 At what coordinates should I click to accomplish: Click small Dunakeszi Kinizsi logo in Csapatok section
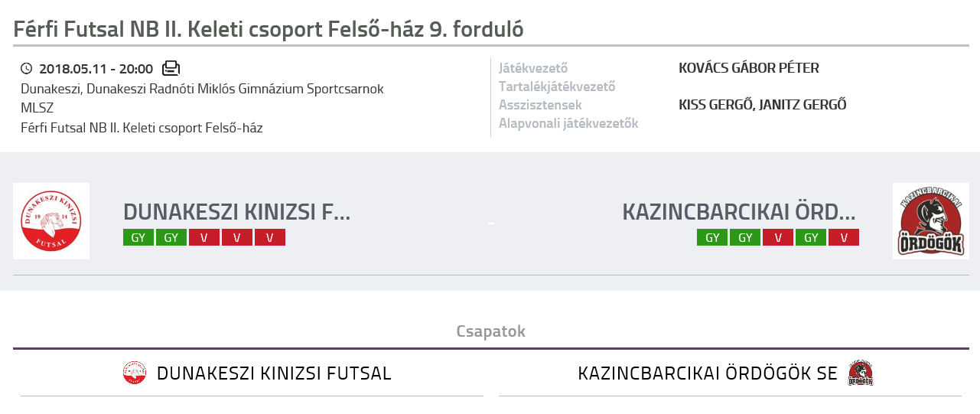click(x=135, y=373)
